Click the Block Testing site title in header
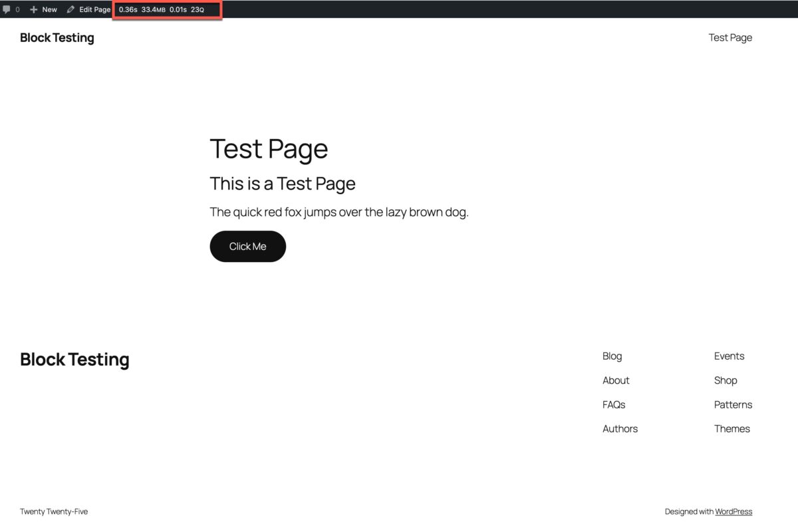This screenshot has height=532, width=798. [x=57, y=37]
